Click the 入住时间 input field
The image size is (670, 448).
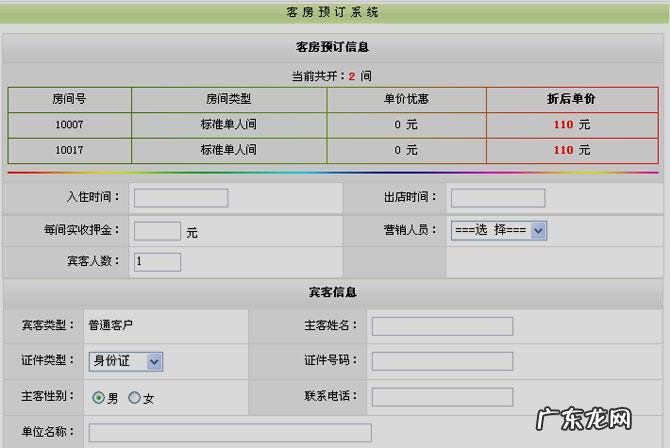[x=181, y=198]
